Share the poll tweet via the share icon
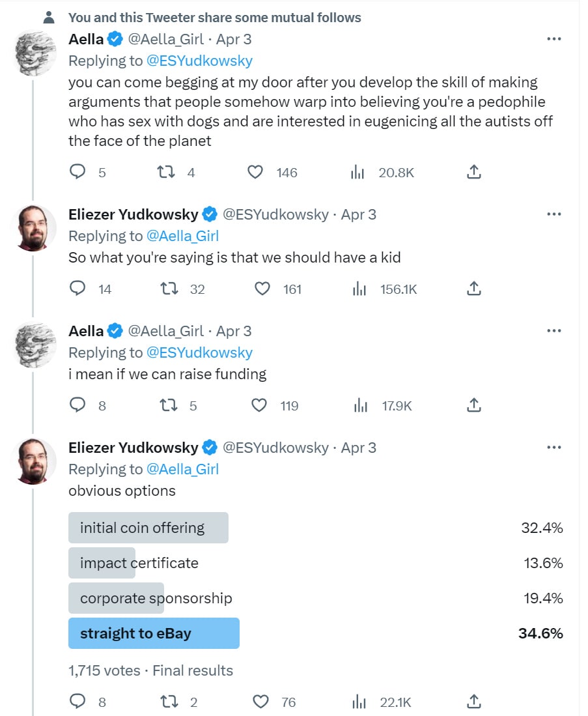This screenshot has width=588, height=716. tap(475, 702)
